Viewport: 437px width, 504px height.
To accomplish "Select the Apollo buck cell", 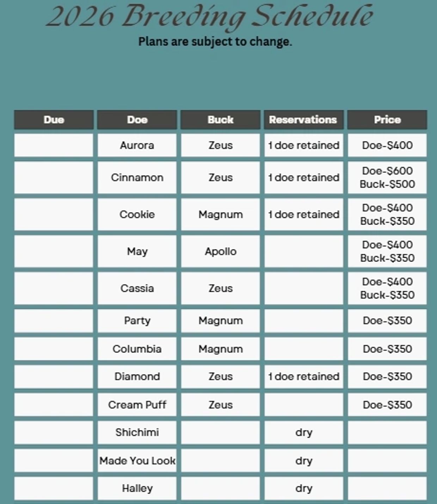I will click(x=220, y=251).
